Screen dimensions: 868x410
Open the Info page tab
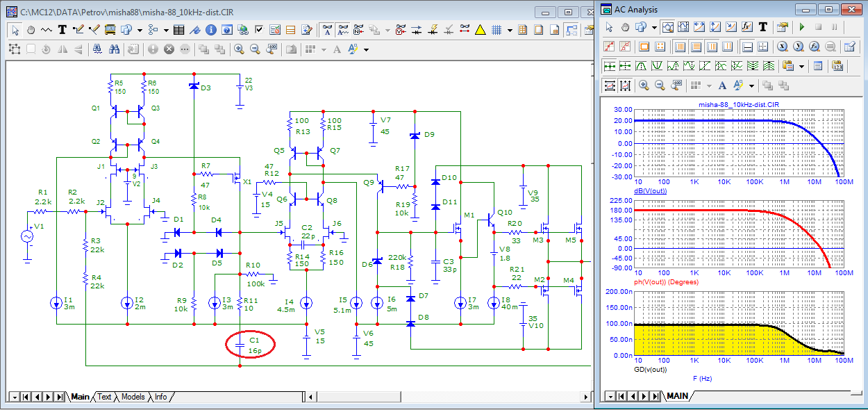click(160, 397)
